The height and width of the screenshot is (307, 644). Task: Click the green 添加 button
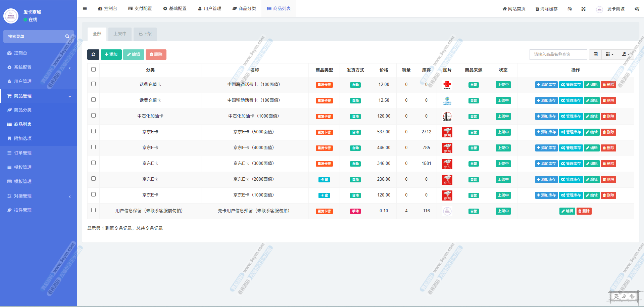coord(111,54)
